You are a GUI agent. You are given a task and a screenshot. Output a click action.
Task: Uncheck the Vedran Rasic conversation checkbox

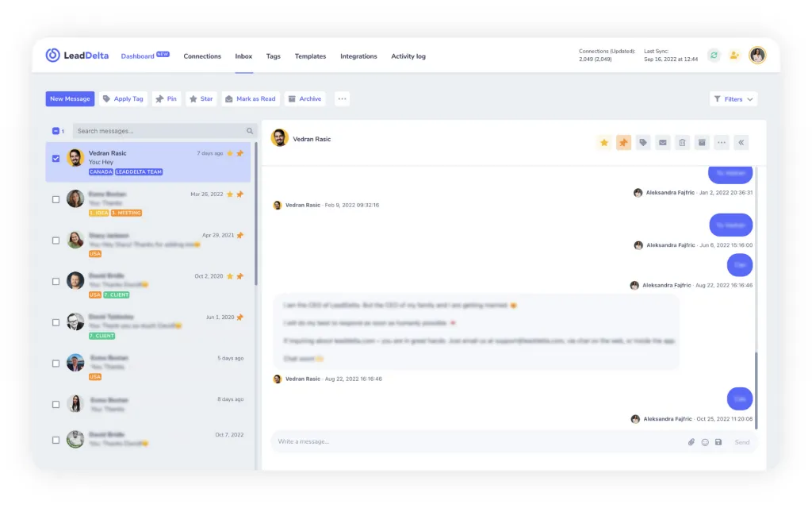coord(56,159)
